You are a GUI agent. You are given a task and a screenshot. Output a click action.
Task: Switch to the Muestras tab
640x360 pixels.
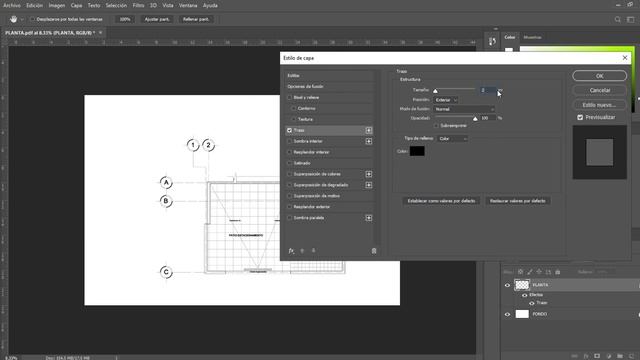(532, 37)
